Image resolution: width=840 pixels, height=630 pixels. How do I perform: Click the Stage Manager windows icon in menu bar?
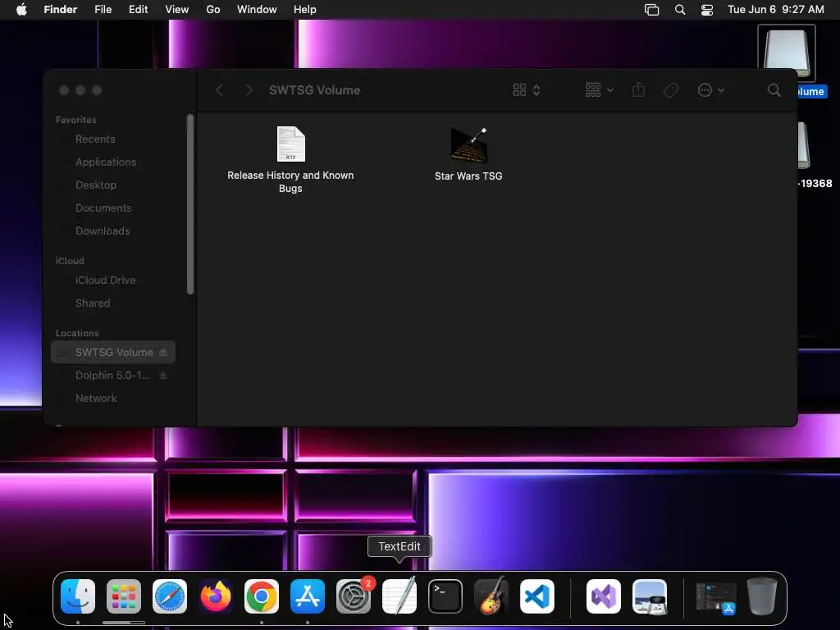tap(651, 10)
